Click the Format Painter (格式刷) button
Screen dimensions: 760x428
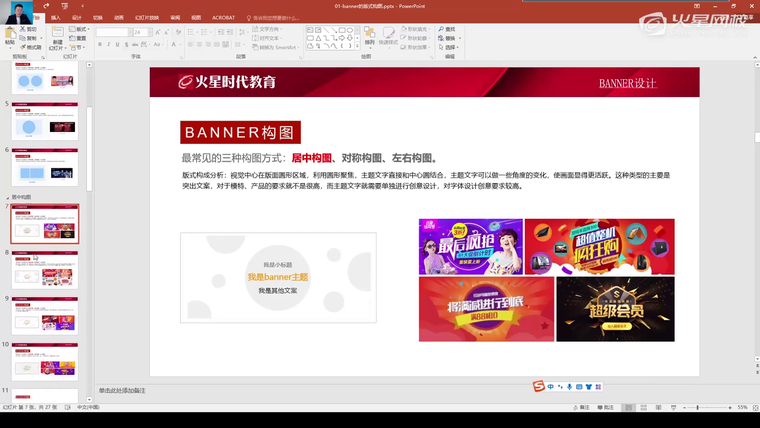click(31, 47)
